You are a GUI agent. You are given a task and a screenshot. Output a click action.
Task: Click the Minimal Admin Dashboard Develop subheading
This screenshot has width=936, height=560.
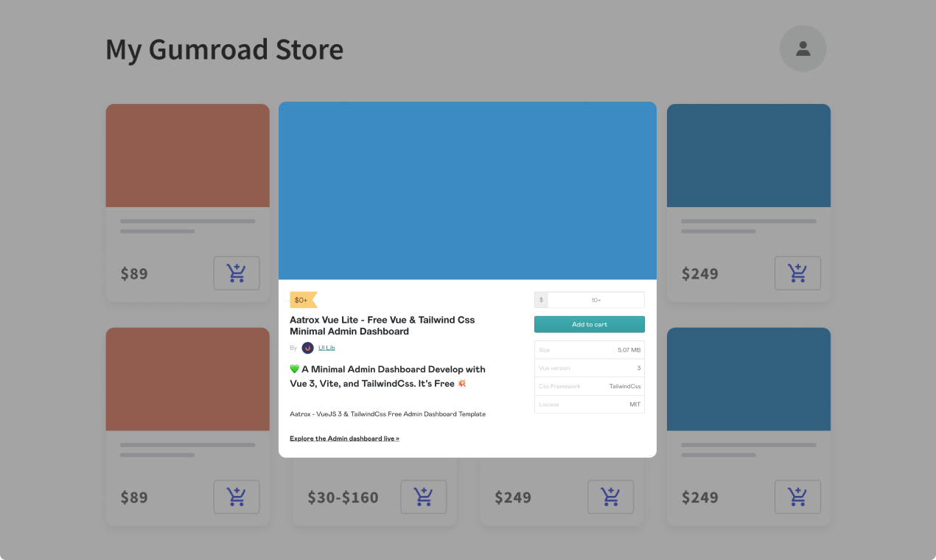tap(387, 377)
